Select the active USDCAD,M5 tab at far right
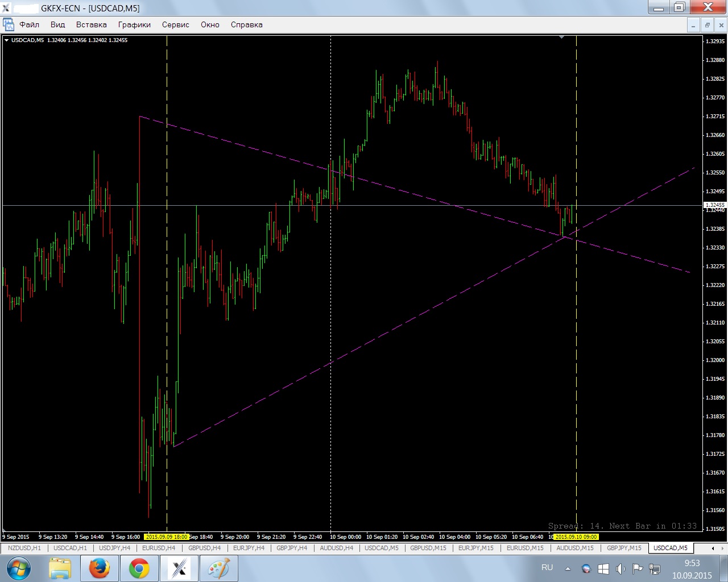Screen dimensions: 728x582 [x=671, y=548]
